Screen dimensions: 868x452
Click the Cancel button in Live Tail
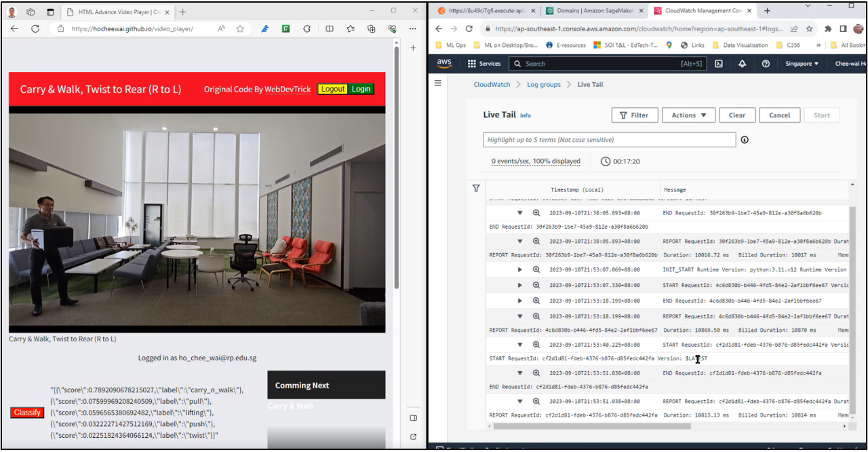tap(780, 115)
